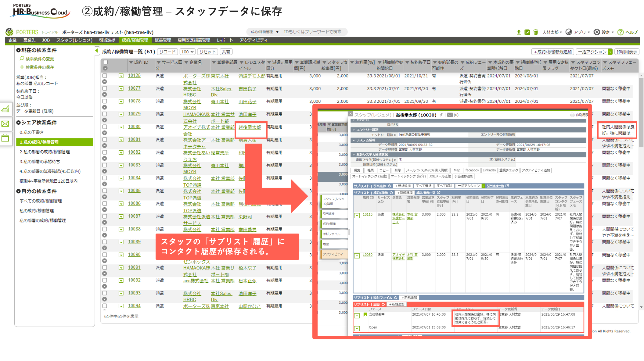
Task: Click plus icon for 検索条件の保存
Action: point(22,67)
